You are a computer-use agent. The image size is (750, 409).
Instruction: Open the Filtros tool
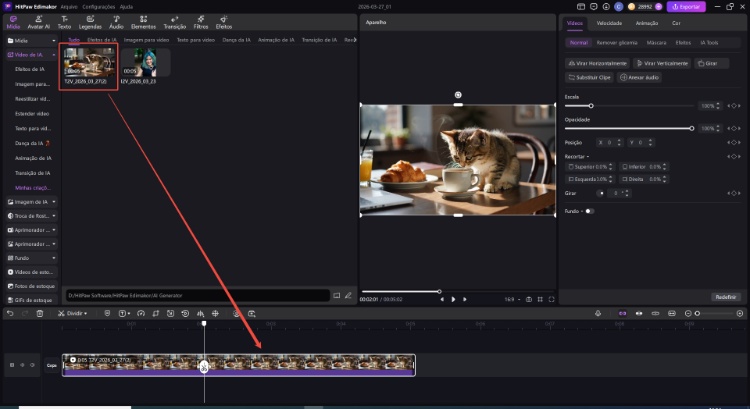201,22
